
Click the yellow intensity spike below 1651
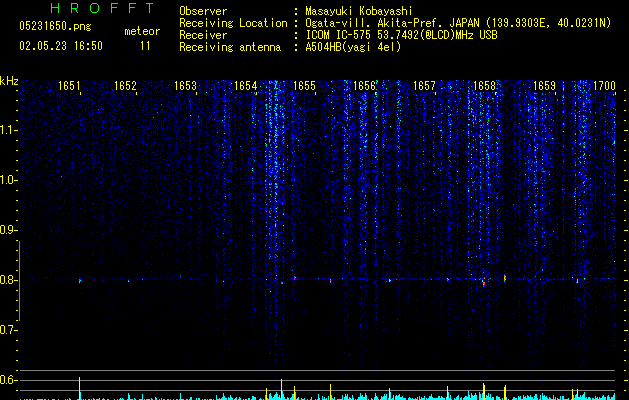pos(79,388)
